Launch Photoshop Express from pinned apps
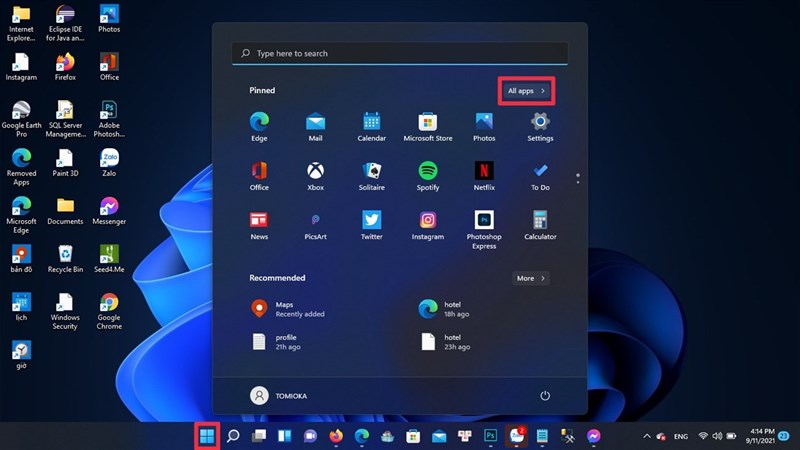The width and height of the screenshot is (800, 450). coord(484,230)
